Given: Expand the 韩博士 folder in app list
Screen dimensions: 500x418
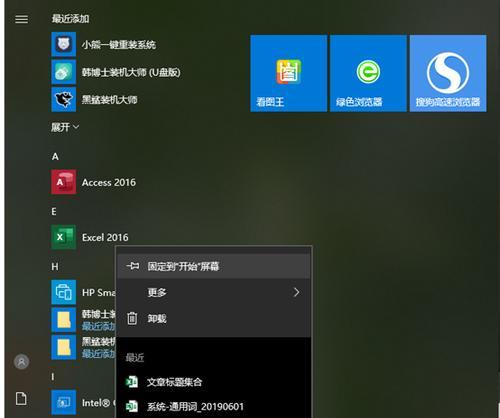Looking at the screenshot, I should coord(64,320).
